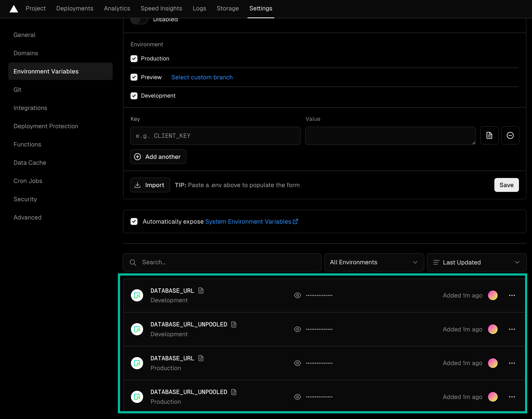The image size is (532, 419).
Task: Uncheck the Production environment checkbox
Action: pos(134,59)
